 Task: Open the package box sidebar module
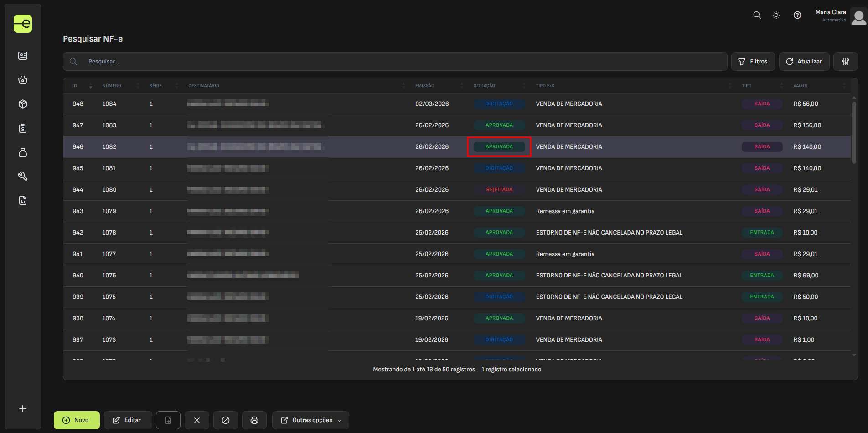[23, 104]
